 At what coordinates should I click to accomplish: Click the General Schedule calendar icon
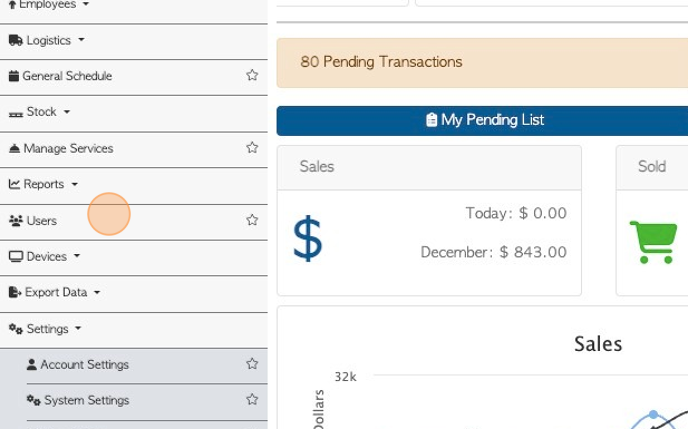(14, 76)
